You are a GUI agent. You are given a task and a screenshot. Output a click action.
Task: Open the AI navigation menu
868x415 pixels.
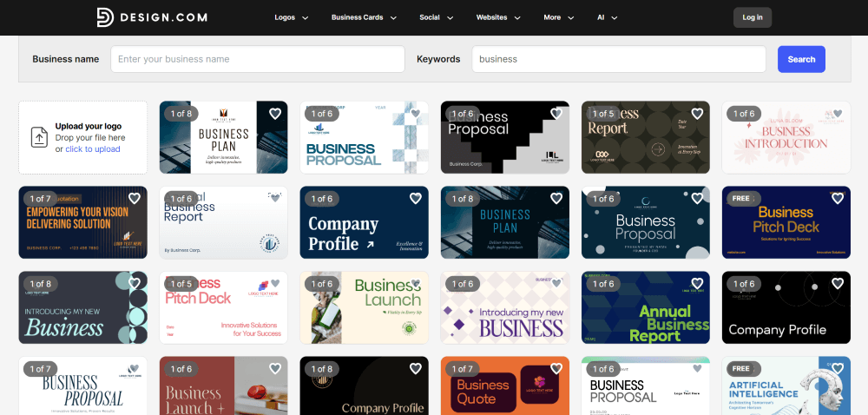607,17
